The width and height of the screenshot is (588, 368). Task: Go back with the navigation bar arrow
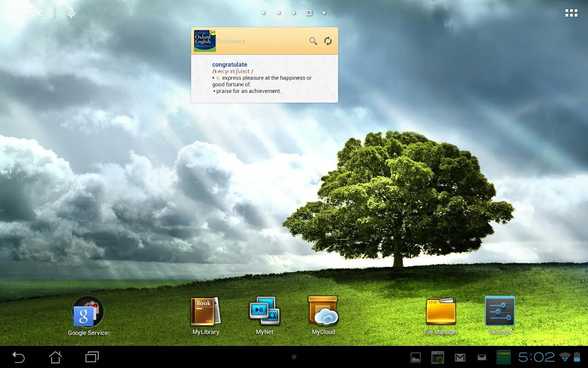pyautogui.click(x=18, y=357)
